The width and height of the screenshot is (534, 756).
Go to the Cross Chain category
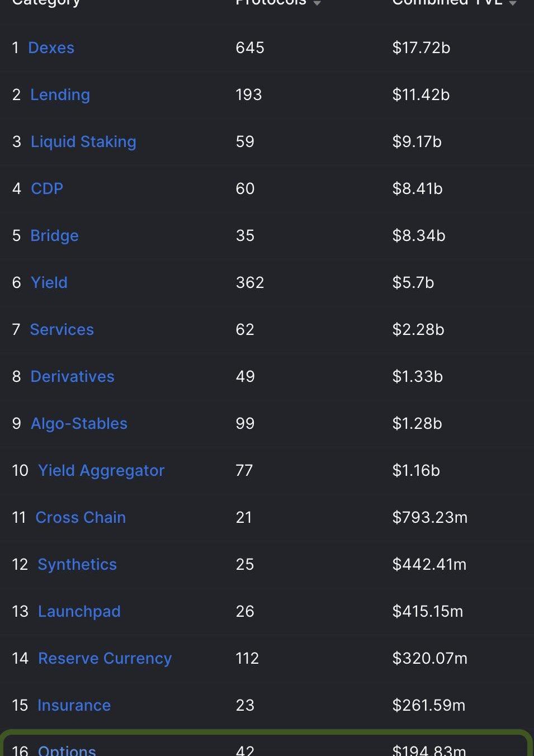(x=81, y=518)
